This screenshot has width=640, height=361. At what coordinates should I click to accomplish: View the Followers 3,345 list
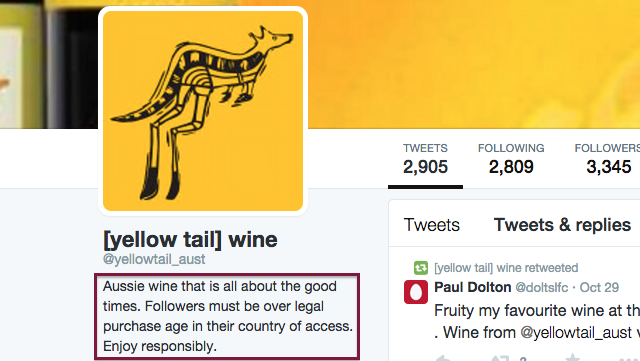click(x=608, y=160)
